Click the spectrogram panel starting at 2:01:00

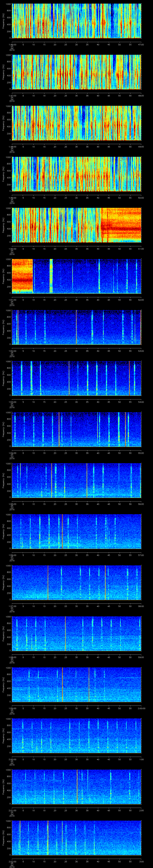[x=77, y=787]
